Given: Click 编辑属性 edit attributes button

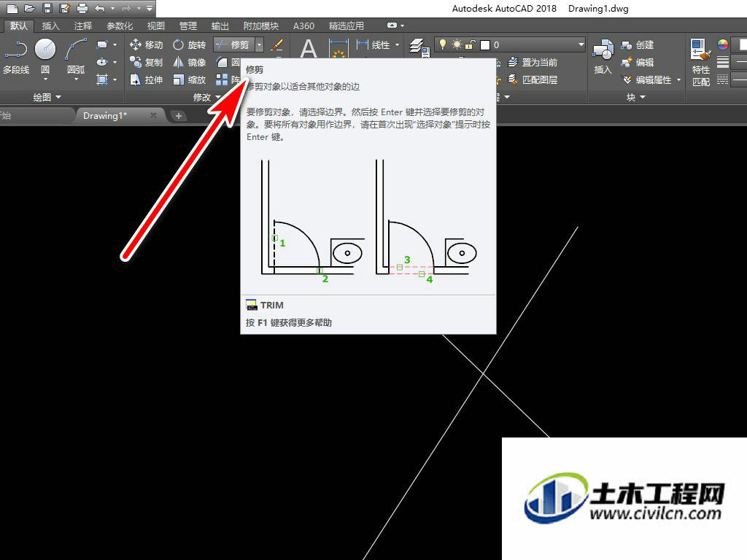Looking at the screenshot, I should 647,79.
